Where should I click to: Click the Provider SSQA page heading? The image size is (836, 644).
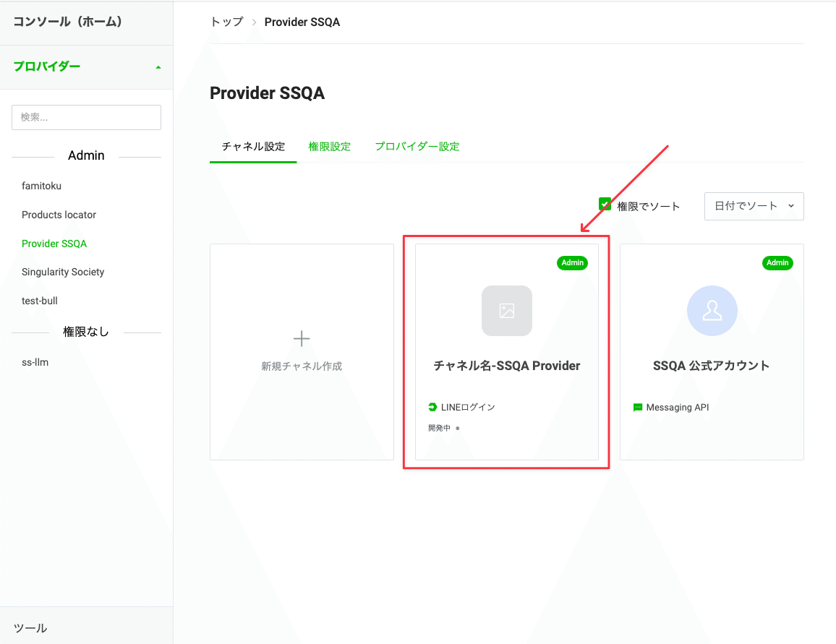pos(267,93)
